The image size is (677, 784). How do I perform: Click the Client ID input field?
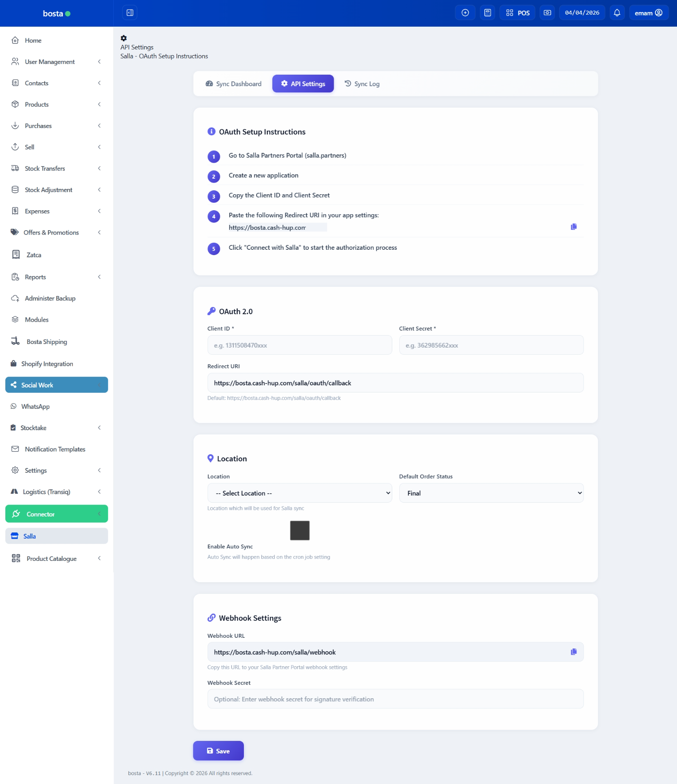coord(299,345)
